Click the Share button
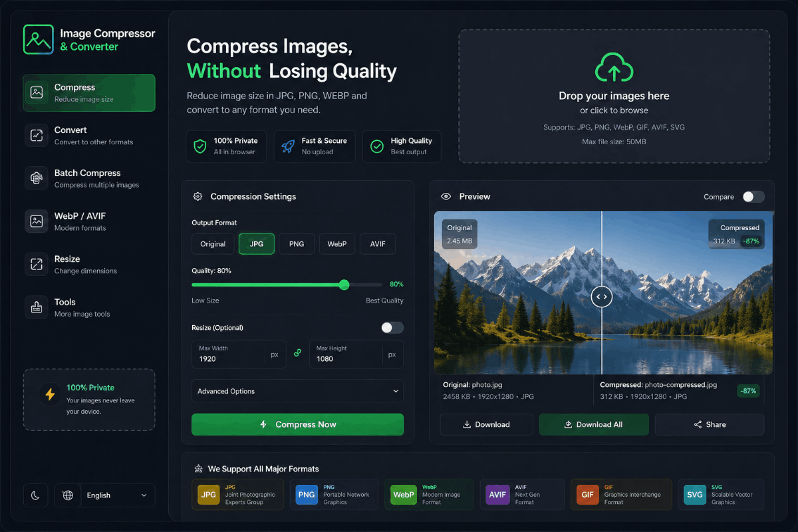The image size is (798, 532). (x=710, y=424)
